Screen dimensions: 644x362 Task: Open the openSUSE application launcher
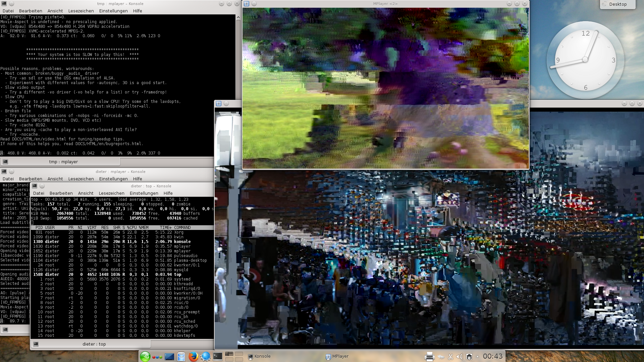point(145,356)
